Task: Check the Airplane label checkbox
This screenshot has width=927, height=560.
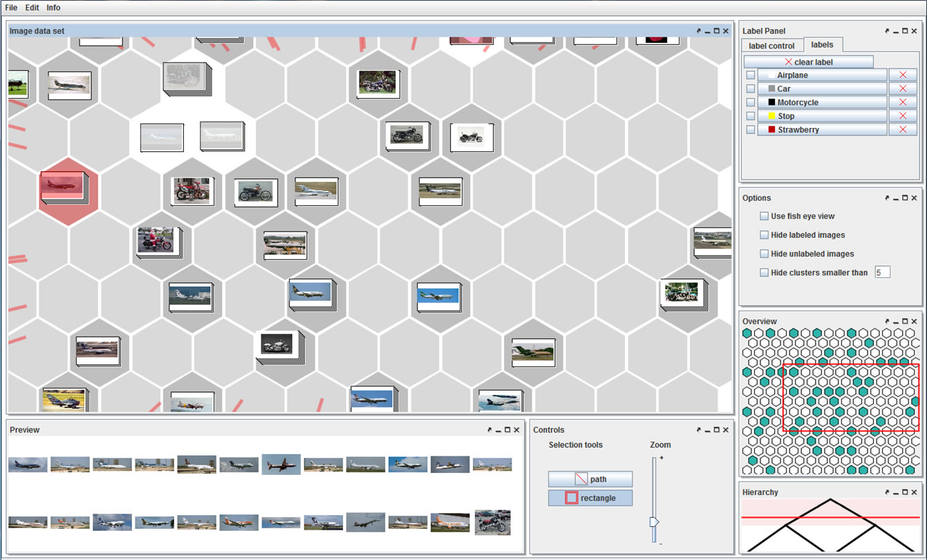Action: coord(751,75)
